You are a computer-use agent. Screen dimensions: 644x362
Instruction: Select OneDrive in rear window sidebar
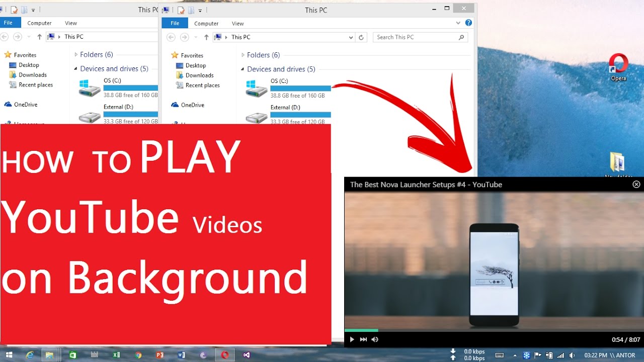pos(21,105)
